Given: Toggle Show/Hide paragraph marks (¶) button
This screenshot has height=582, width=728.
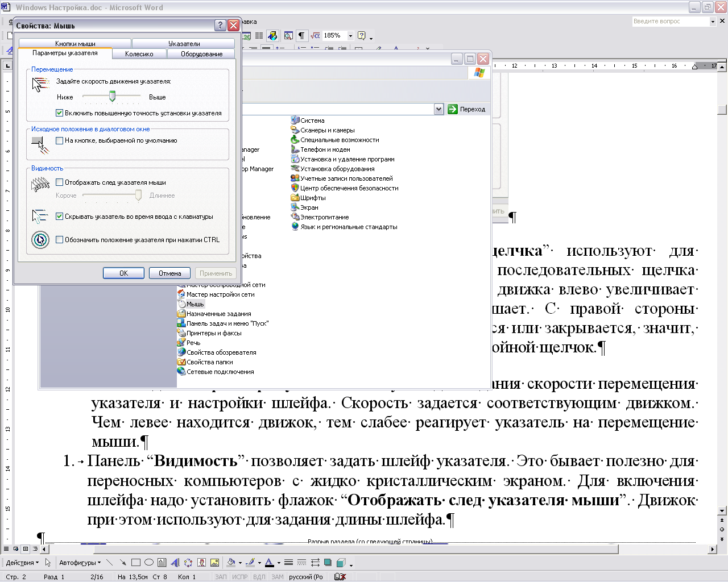Looking at the screenshot, I should tap(301, 36).
